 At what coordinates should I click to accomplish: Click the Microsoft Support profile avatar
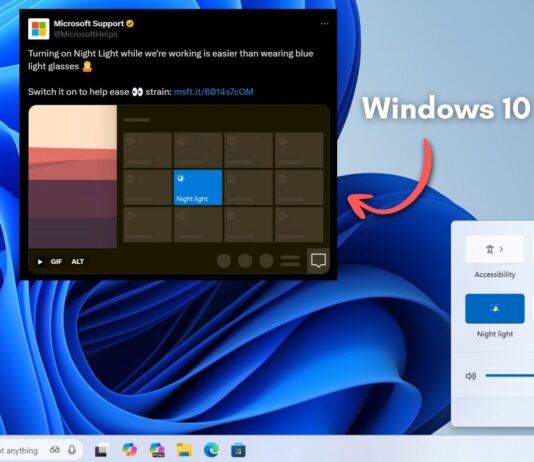point(39,29)
